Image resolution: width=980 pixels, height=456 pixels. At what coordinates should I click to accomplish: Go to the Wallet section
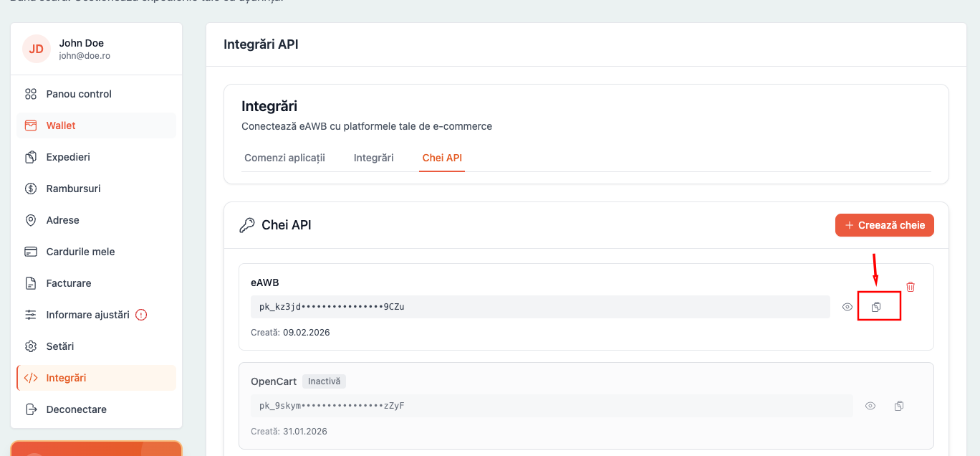click(x=96, y=125)
